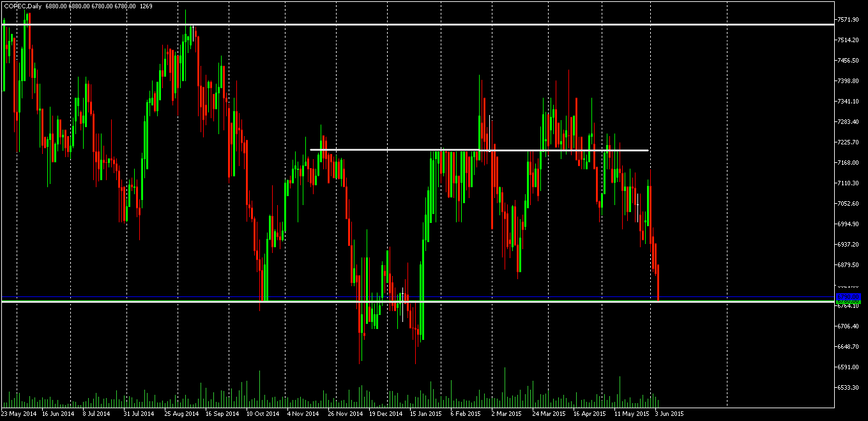Click the 23 May 2014 date label
Screen dimensions: 868x421
(x=18, y=414)
